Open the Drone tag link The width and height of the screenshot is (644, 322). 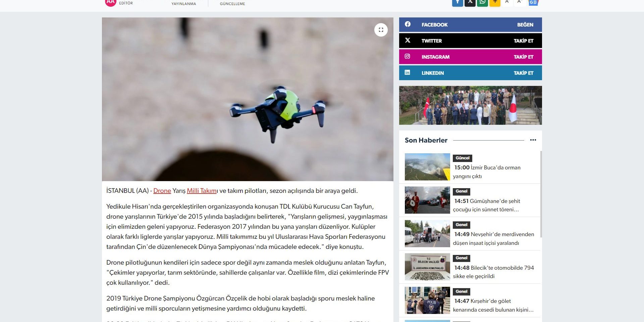[162, 191]
